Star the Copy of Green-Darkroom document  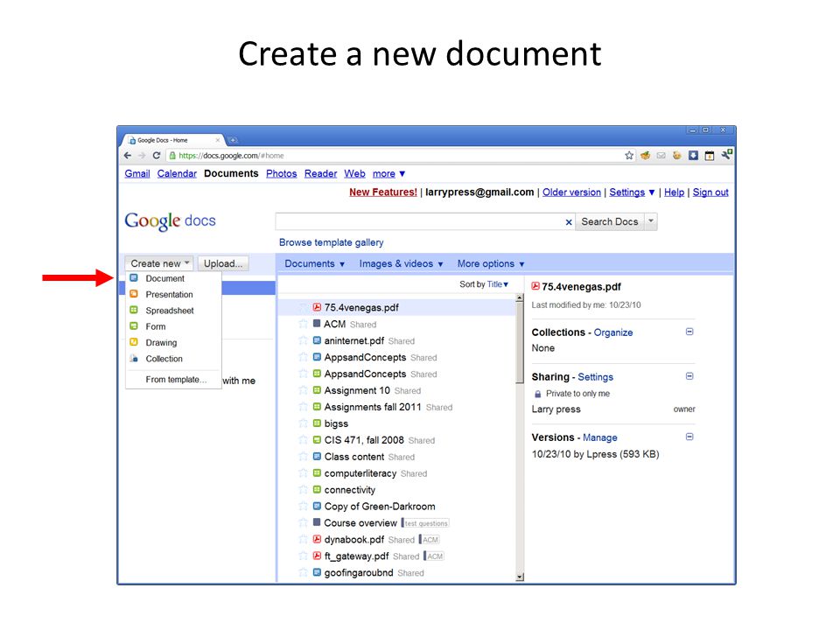coord(304,507)
